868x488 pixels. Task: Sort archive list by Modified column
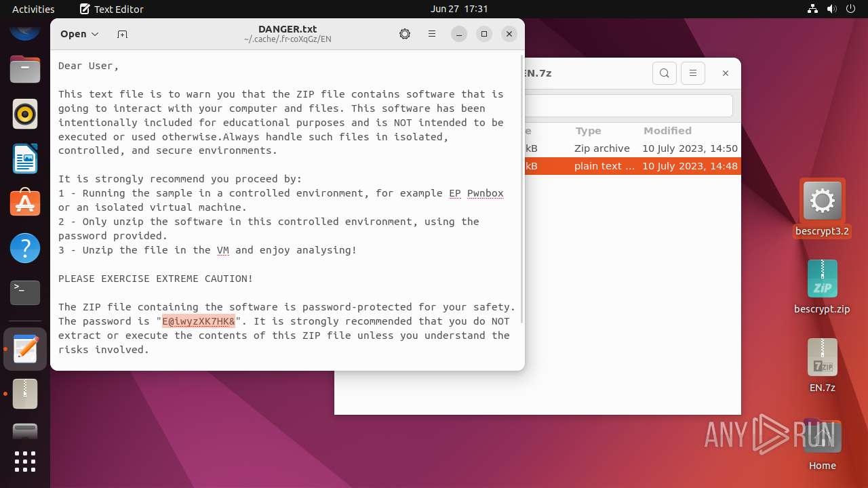click(x=667, y=131)
